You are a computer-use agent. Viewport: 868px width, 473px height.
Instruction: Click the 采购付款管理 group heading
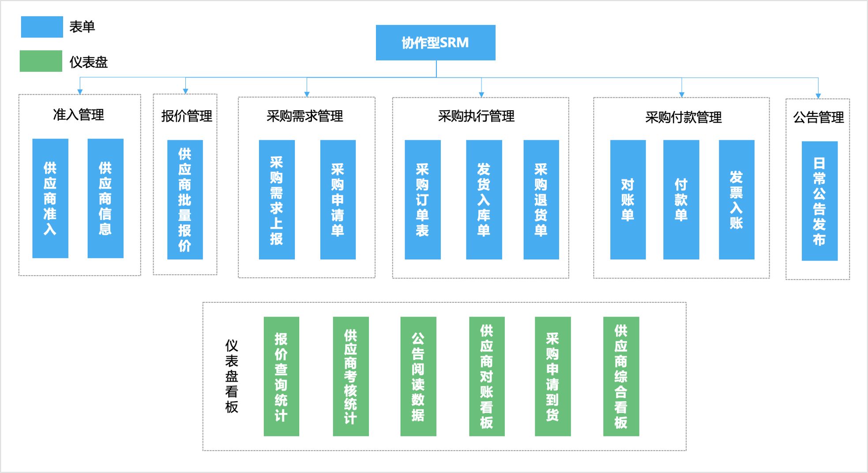click(684, 117)
